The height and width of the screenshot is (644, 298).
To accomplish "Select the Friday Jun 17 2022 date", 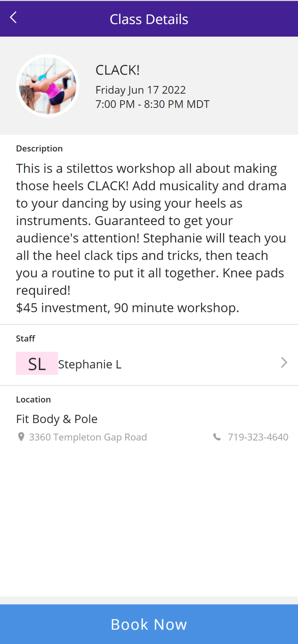I will click(141, 90).
